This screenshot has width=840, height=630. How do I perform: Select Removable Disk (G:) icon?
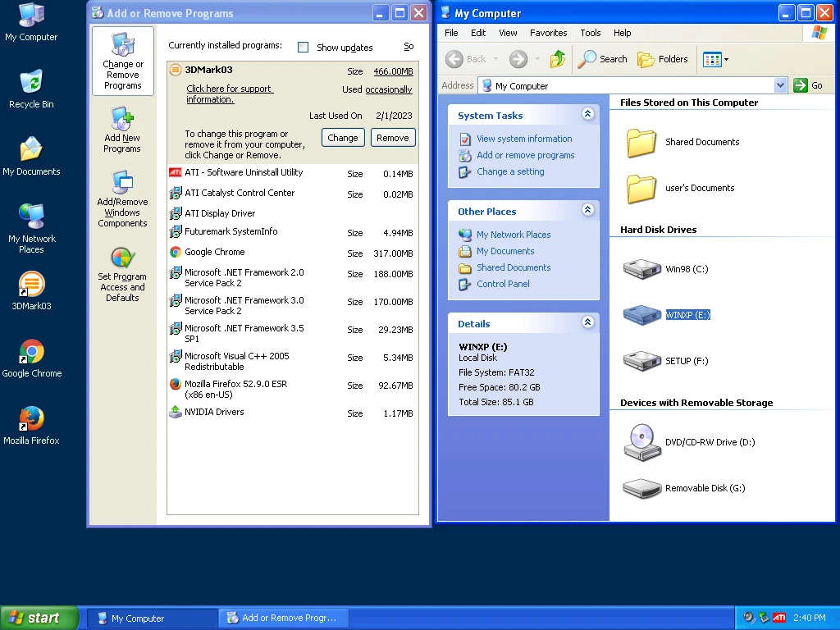tap(642, 488)
